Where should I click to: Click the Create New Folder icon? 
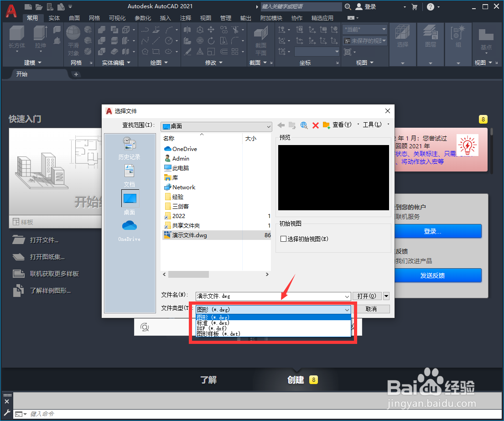326,125
